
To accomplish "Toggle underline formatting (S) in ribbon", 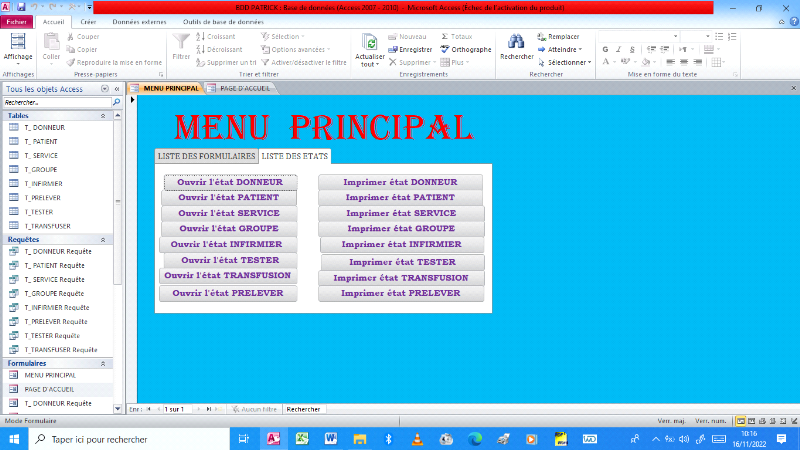I will (x=633, y=49).
